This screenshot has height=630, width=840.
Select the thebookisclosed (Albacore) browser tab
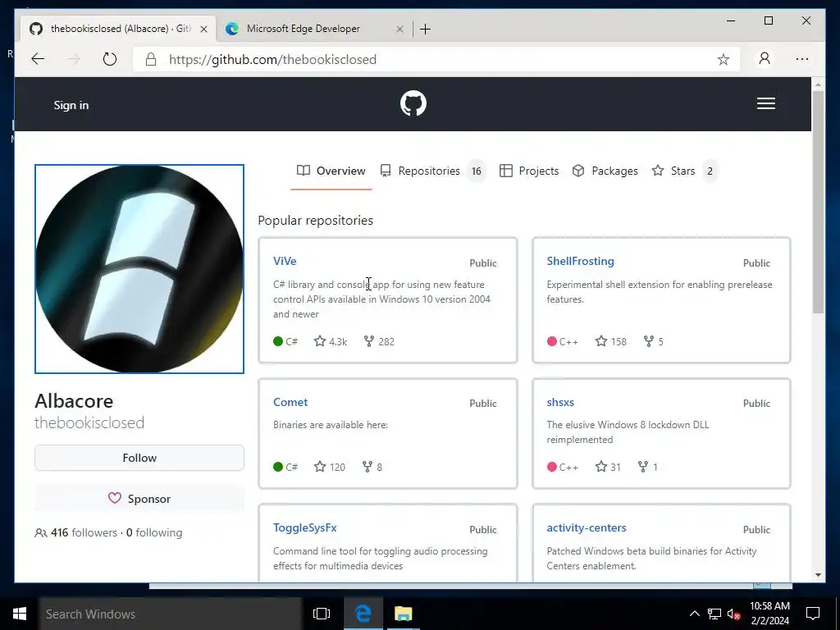tap(118, 29)
